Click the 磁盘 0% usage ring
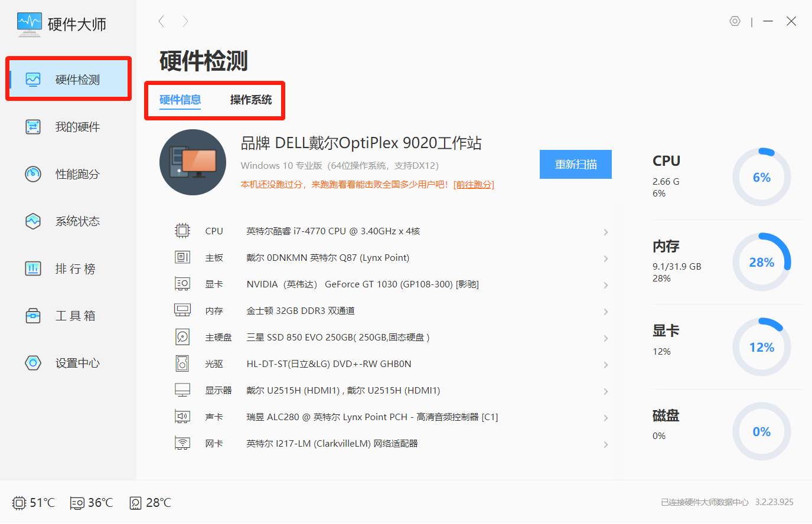 (x=762, y=431)
